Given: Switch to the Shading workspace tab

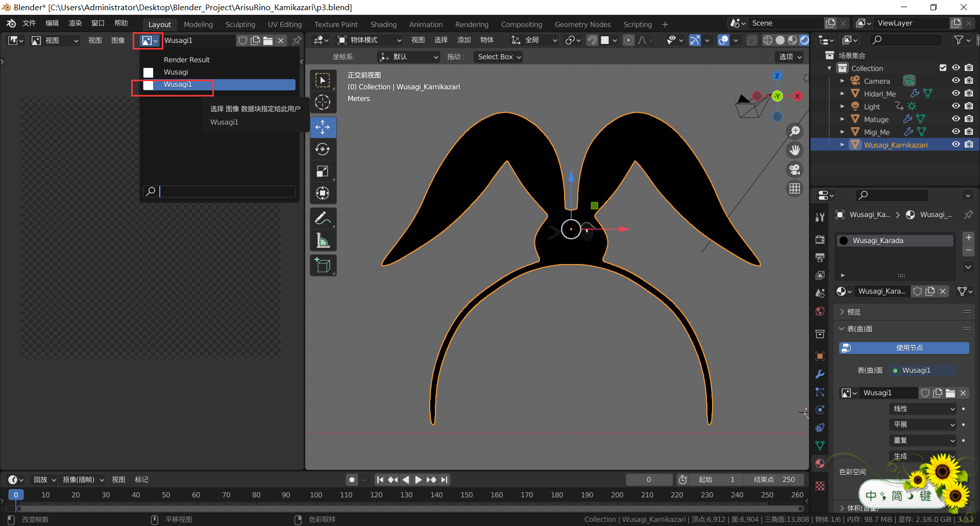Looking at the screenshot, I should pyautogui.click(x=383, y=25).
